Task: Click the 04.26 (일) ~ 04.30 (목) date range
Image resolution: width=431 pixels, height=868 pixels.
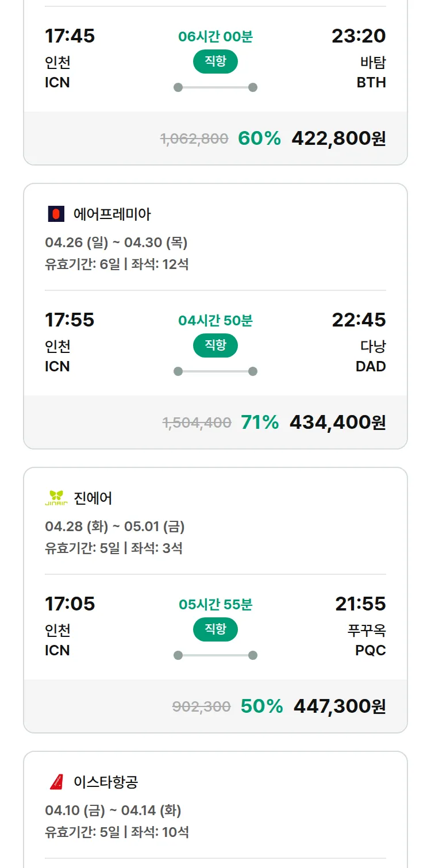Action: [116, 243]
